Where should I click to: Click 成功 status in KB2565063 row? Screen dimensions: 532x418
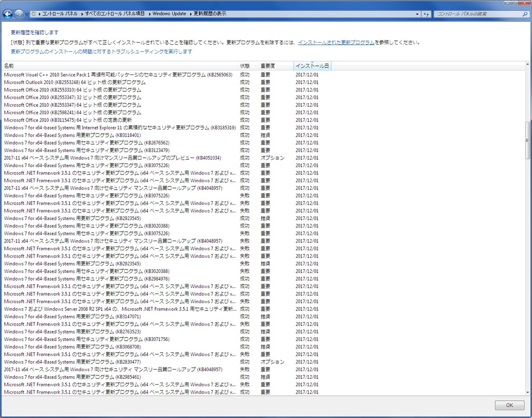coord(245,75)
